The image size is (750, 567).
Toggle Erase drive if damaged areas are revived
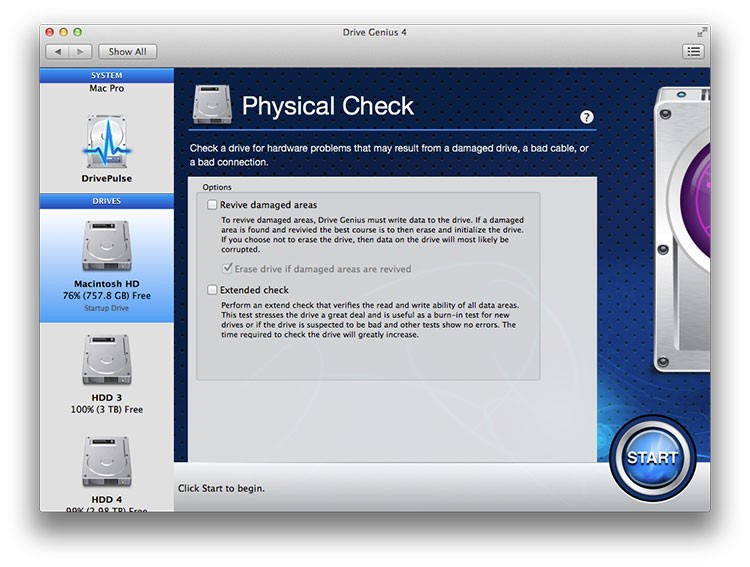pos(228,268)
